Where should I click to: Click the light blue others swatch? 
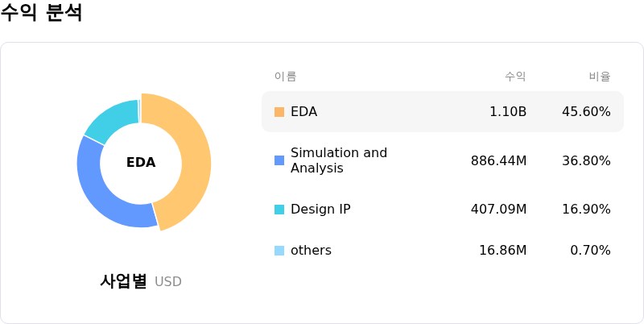[x=279, y=251]
